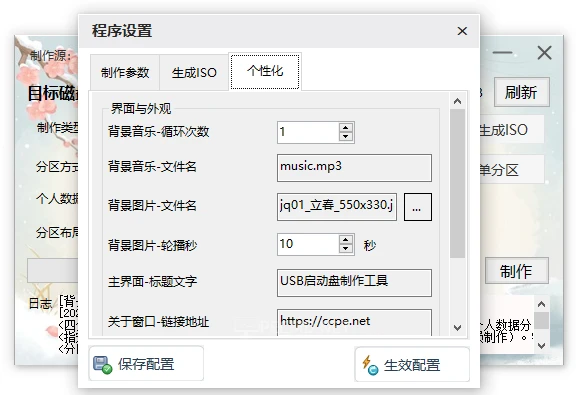Click the 背景音乐-循环次数 label
This screenshot has width=583, height=395.
tap(159, 132)
